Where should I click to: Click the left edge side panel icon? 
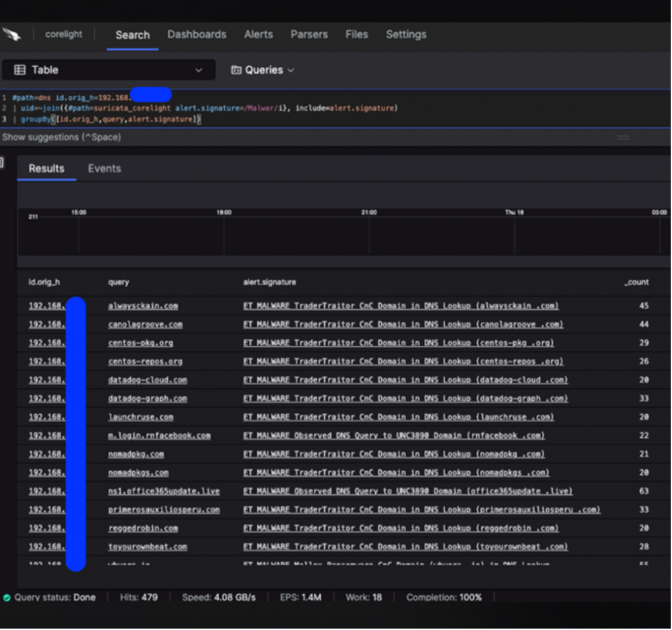(x=2, y=163)
